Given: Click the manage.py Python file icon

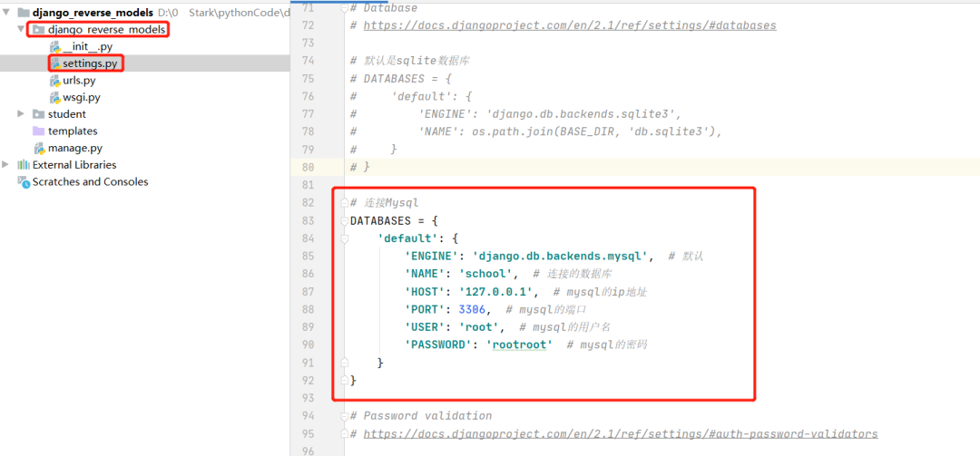Looking at the screenshot, I should [x=39, y=148].
